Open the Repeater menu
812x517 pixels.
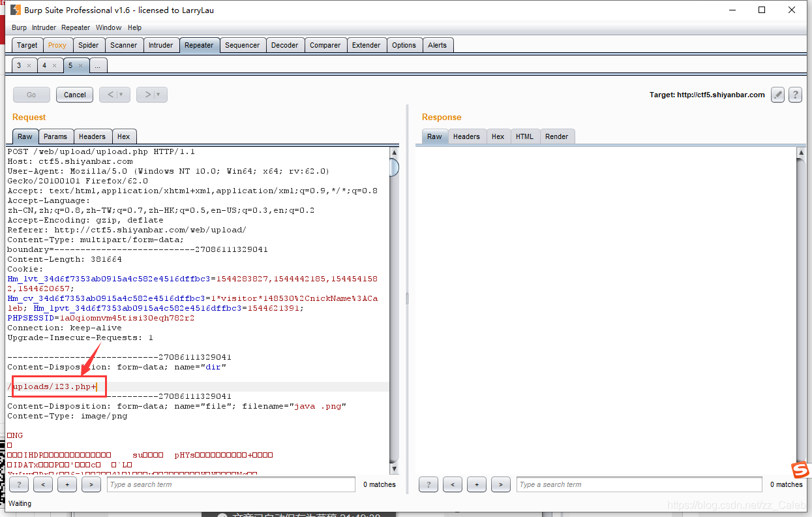point(76,27)
